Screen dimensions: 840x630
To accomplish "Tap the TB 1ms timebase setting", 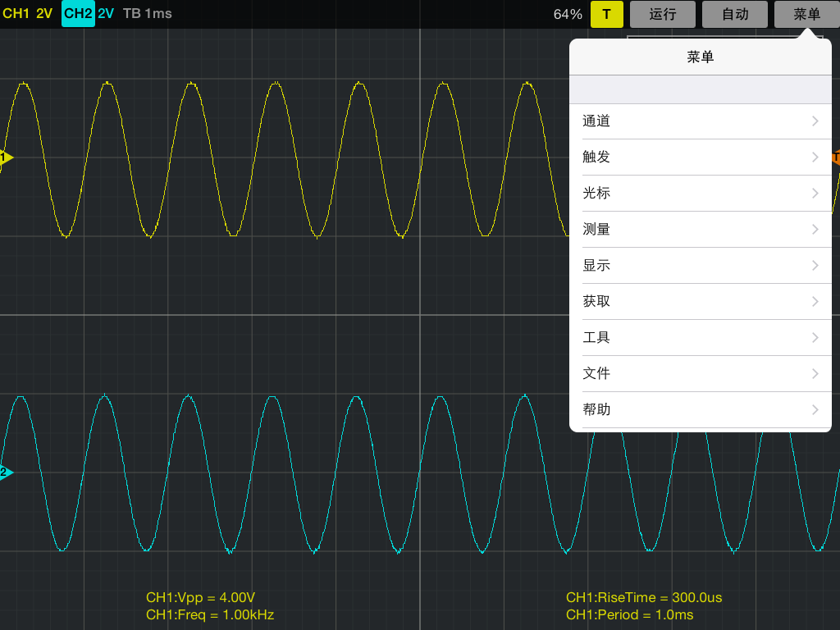I will click(x=148, y=14).
